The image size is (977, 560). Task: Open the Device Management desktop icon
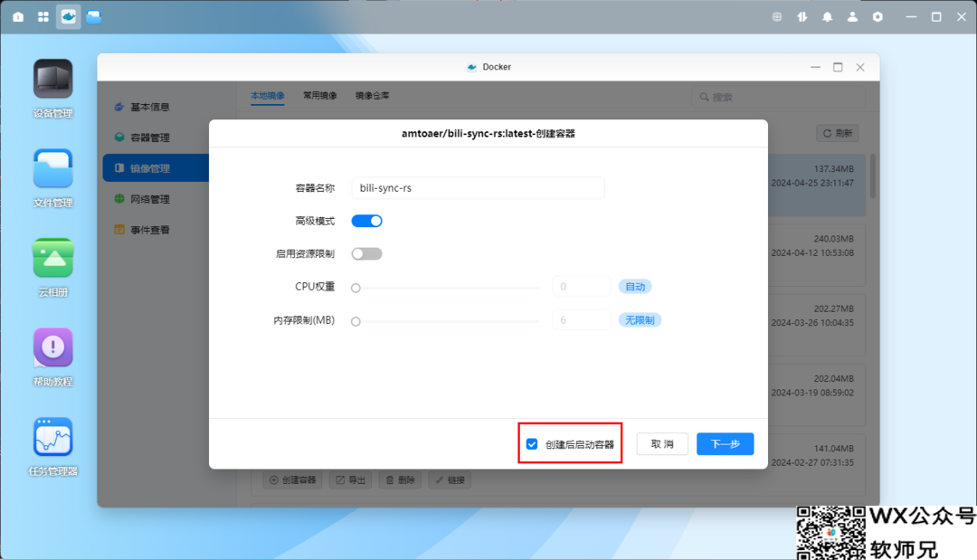(x=52, y=80)
